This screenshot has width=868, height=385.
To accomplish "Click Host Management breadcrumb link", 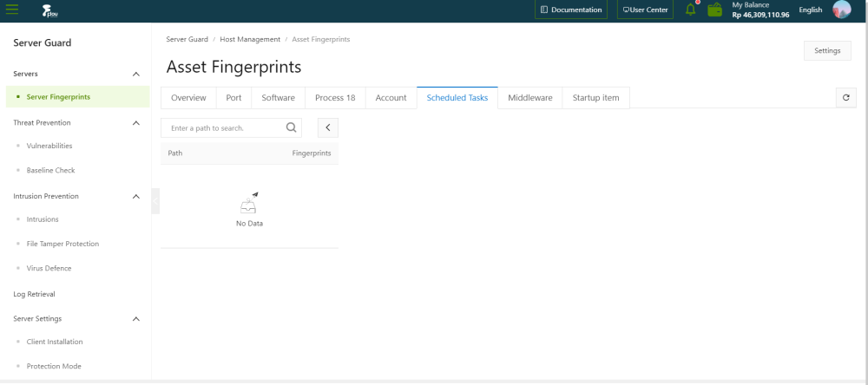I will coord(250,40).
